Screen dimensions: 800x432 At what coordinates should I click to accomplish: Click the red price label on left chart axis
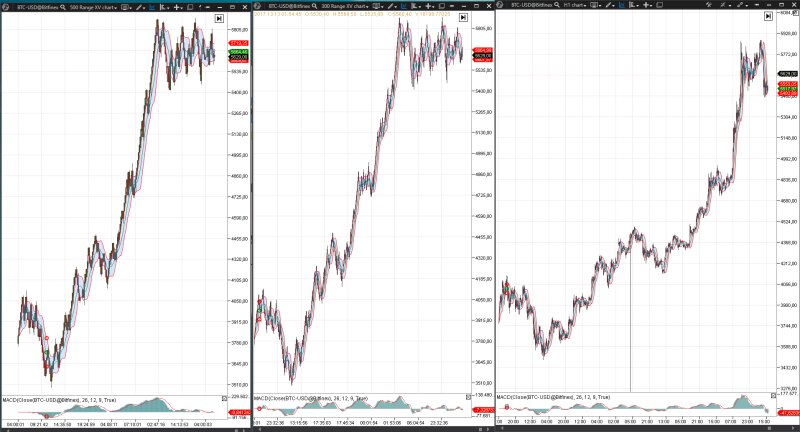point(238,43)
